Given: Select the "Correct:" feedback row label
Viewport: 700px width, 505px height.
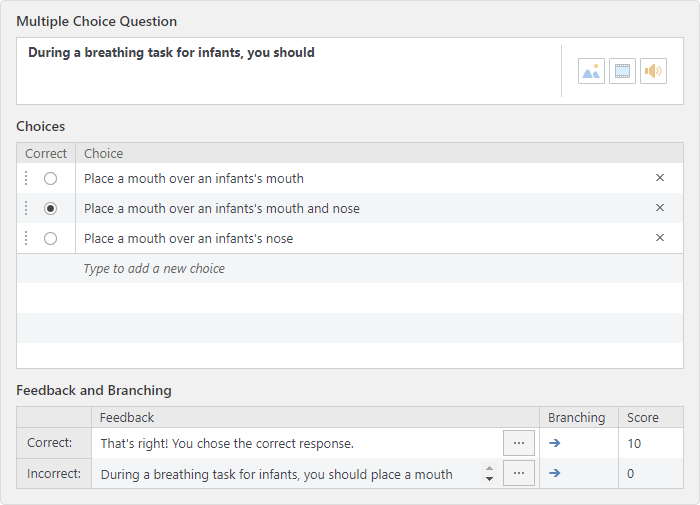Looking at the screenshot, I should (x=50, y=443).
